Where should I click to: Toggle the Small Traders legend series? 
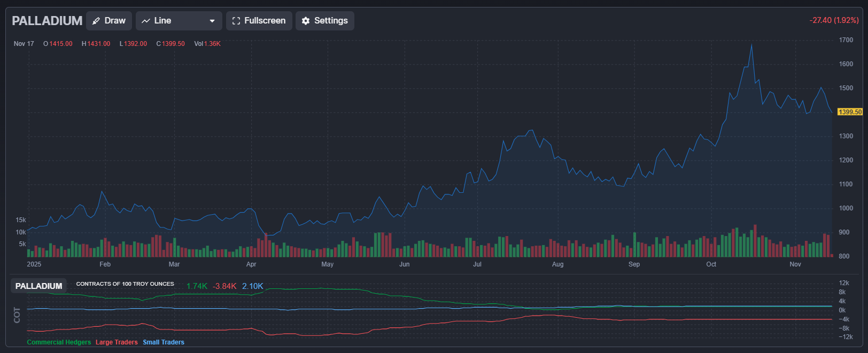coord(164,342)
